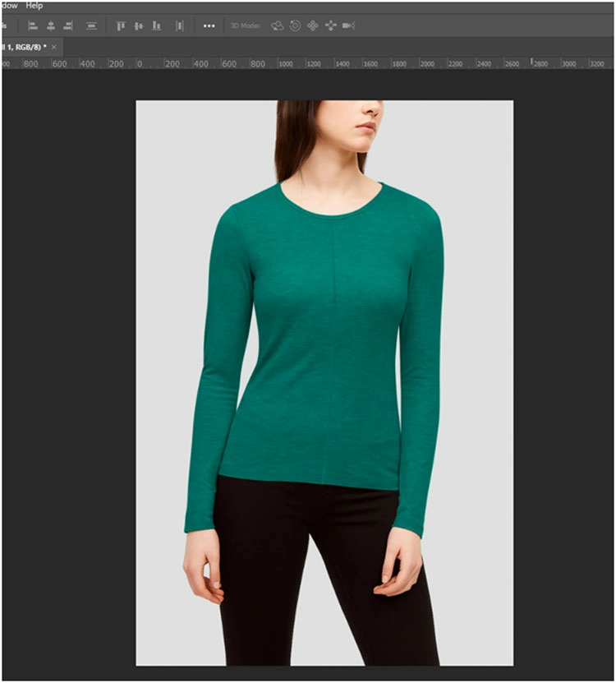Select the 3D zoom video camera icon
Viewport: 616px width, 683px height.
coord(349,26)
